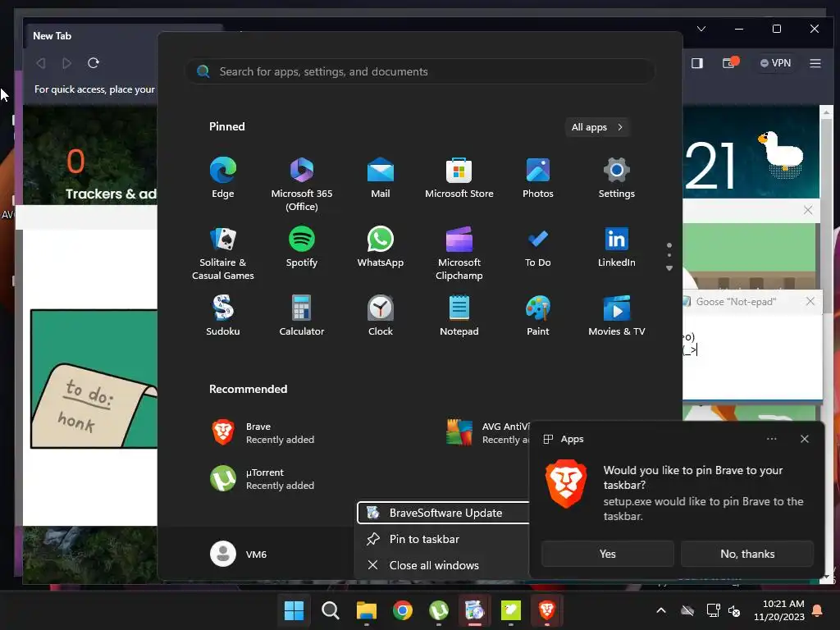This screenshot has height=630, width=840.
Task: Expand All apps list
Action: [x=597, y=127]
